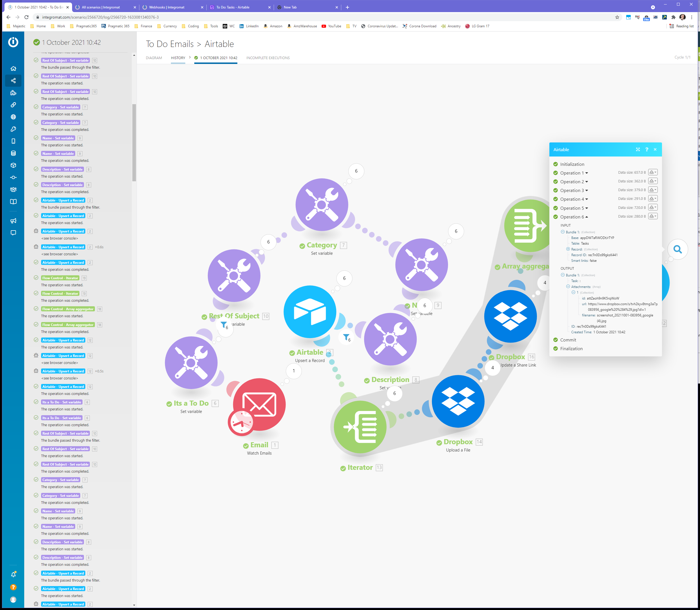700x610 pixels.
Task: Select the Dropbox Upload a File module
Action: (458, 401)
